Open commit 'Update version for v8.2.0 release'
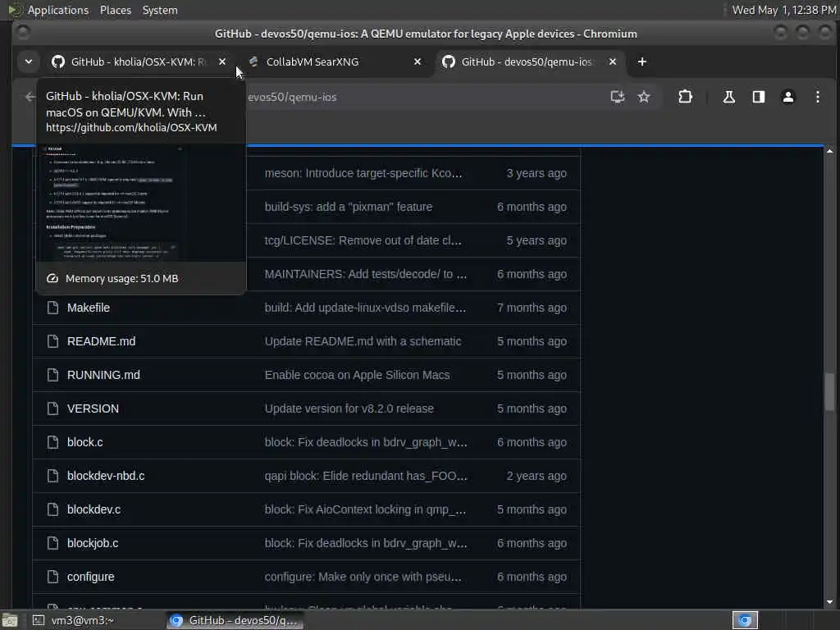Viewport: 840px width, 630px height. click(x=349, y=409)
